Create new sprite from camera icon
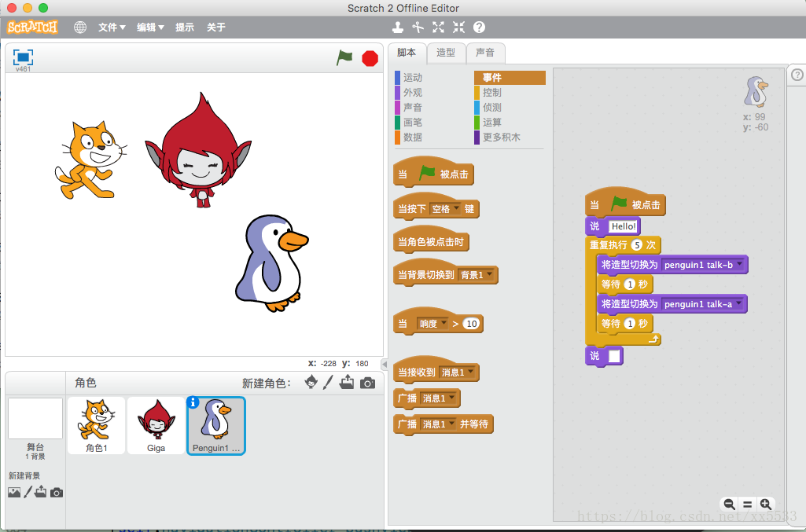Image resolution: width=806 pixels, height=532 pixels. pyautogui.click(x=367, y=383)
